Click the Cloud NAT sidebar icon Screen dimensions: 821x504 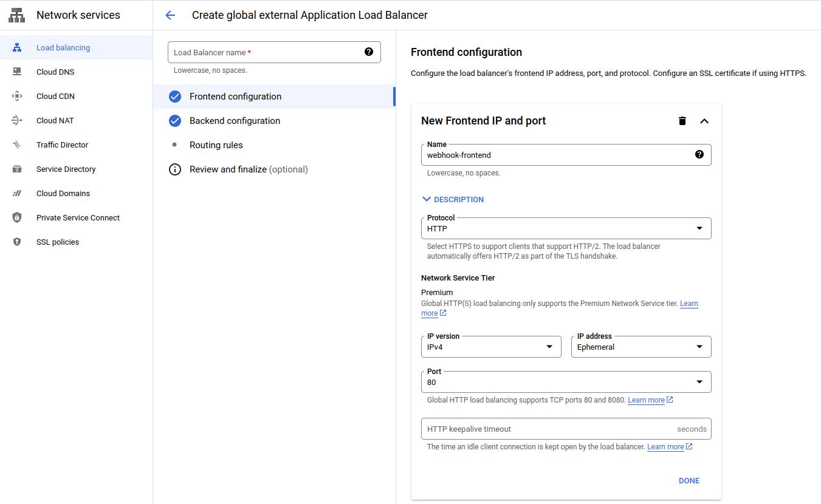[17, 120]
